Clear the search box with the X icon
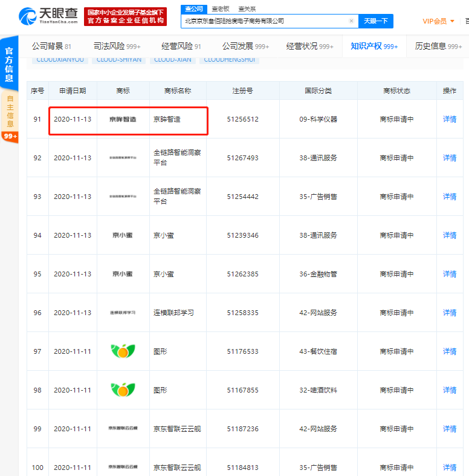The width and height of the screenshot is (469, 476). pos(351,21)
